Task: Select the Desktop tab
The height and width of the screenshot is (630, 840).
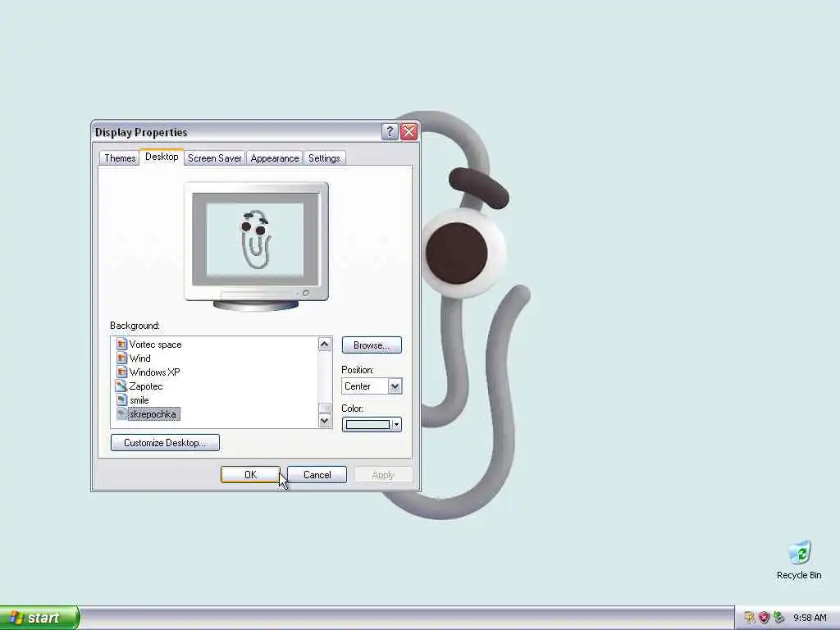Action: click(x=162, y=157)
